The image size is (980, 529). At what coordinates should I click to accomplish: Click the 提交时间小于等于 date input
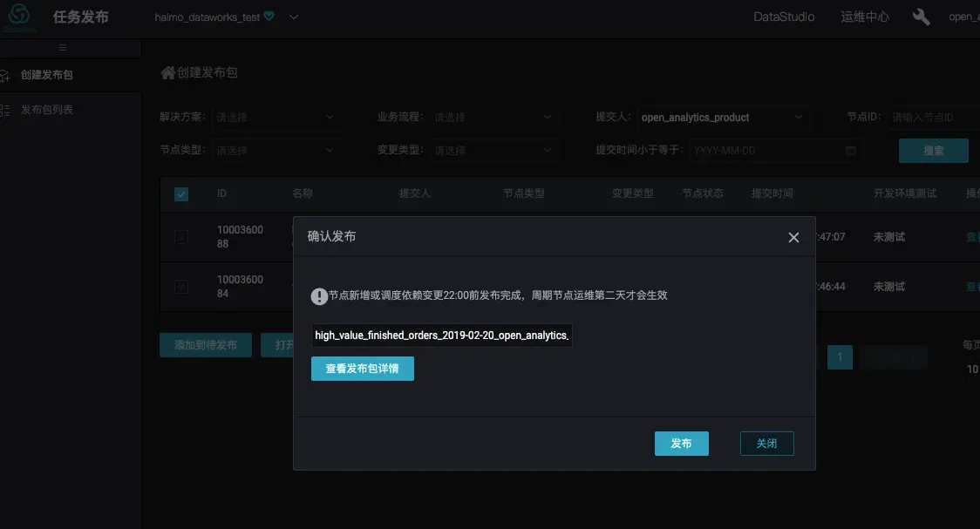tap(776, 151)
